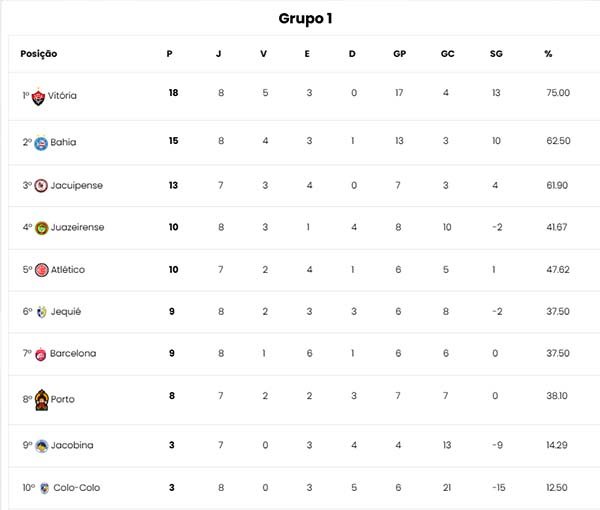This screenshot has width=600, height=510.
Task: Select the Colo-Colo team crest
Action: pyautogui.click(x=44, y=488)
